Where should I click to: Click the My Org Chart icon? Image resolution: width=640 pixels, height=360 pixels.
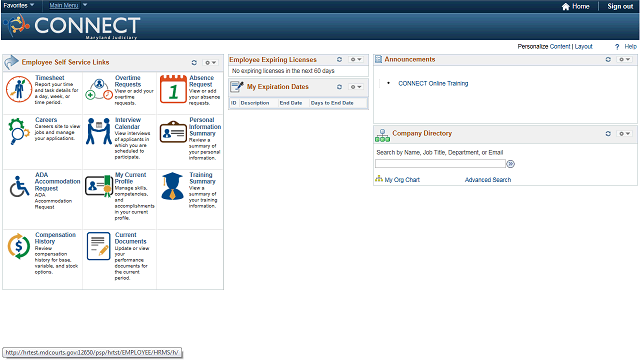pos(379,179)
